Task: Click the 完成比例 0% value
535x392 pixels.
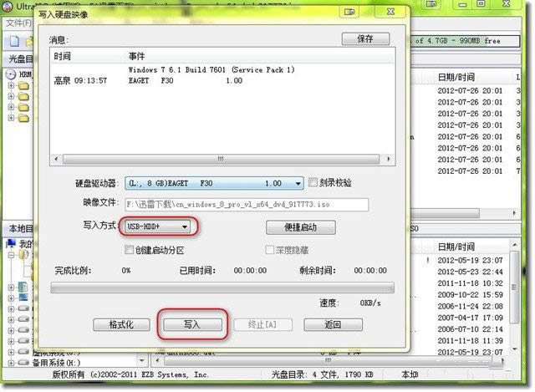Action: [126, 271]
